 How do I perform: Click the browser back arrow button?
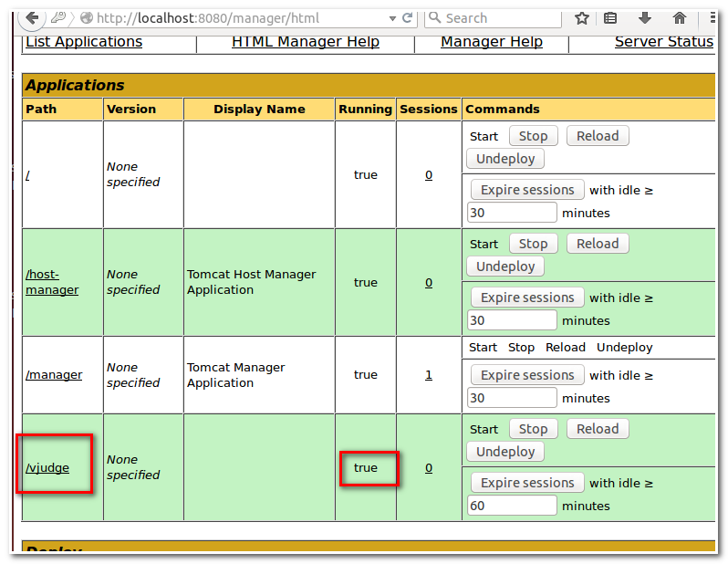32,17
